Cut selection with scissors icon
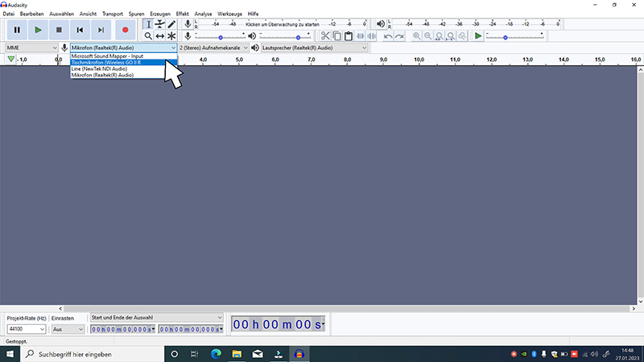 tap(325, 36)
